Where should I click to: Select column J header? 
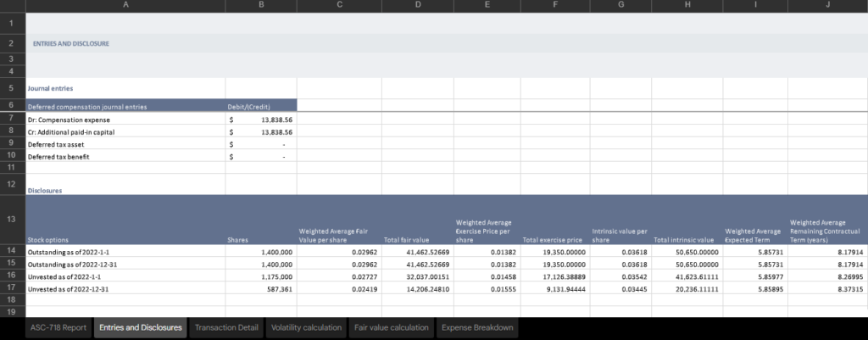[x=827, y=5]
